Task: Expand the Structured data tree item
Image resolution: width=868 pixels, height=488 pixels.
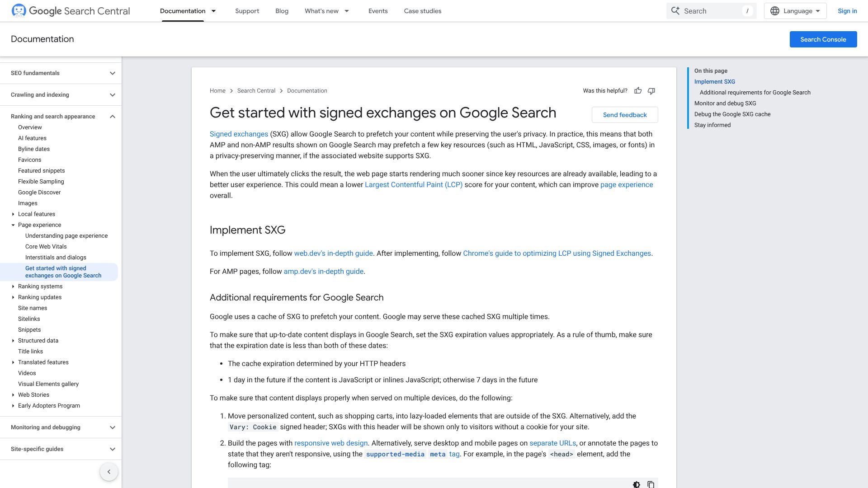Action: (13, 341)
